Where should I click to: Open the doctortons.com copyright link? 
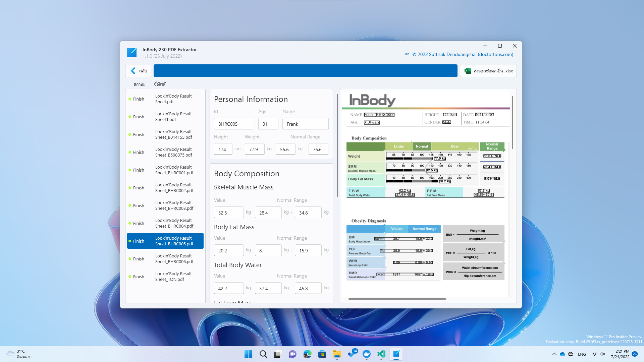pyautogui.click(x=463, y=54)
